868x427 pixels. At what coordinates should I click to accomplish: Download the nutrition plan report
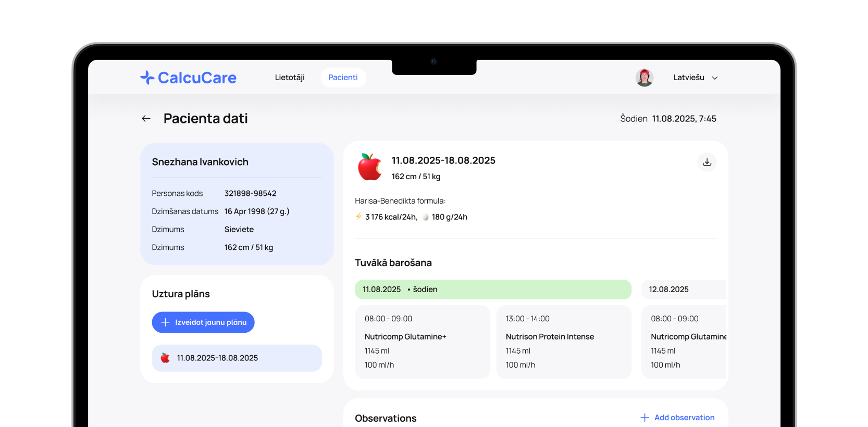(x=706, y=162)
